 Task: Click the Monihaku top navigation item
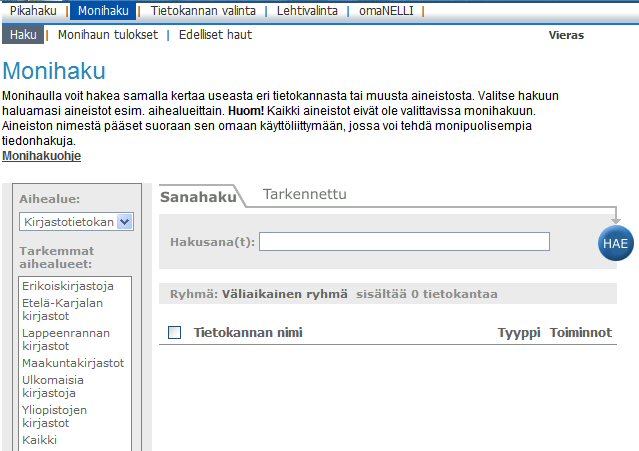pos(101,11)
